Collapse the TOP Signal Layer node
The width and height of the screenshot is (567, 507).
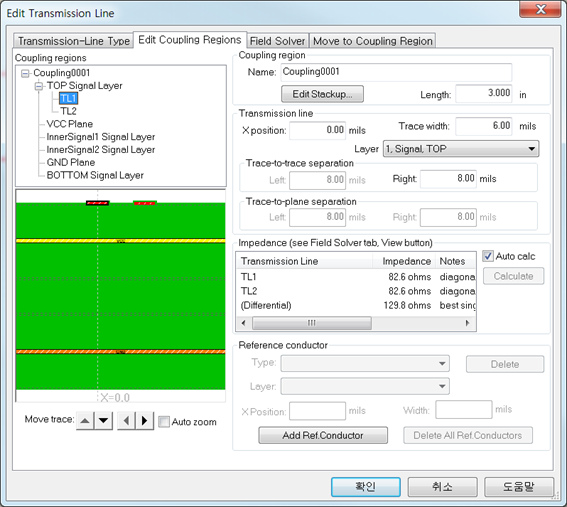[38, 86]
